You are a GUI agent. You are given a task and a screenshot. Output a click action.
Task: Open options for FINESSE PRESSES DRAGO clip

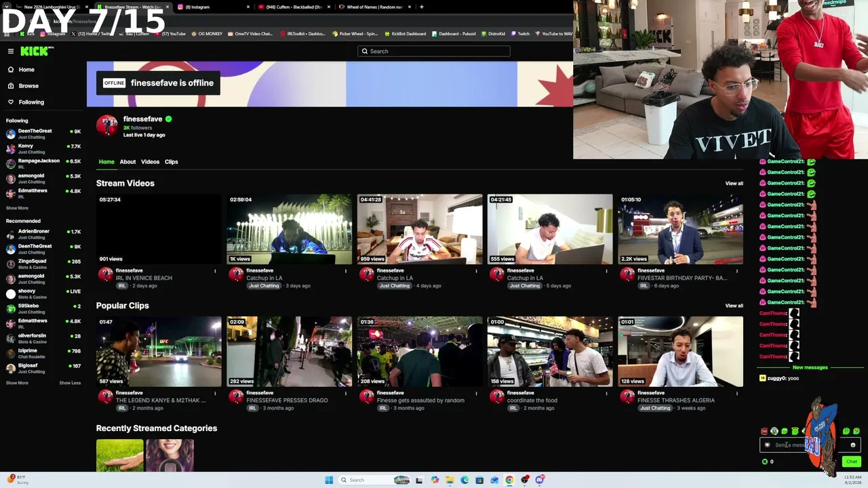pyautogui.click(x=345, y=393)
